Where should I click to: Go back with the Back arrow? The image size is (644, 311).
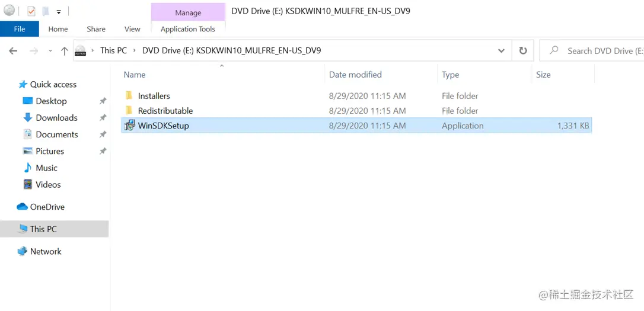coord(13,51)
